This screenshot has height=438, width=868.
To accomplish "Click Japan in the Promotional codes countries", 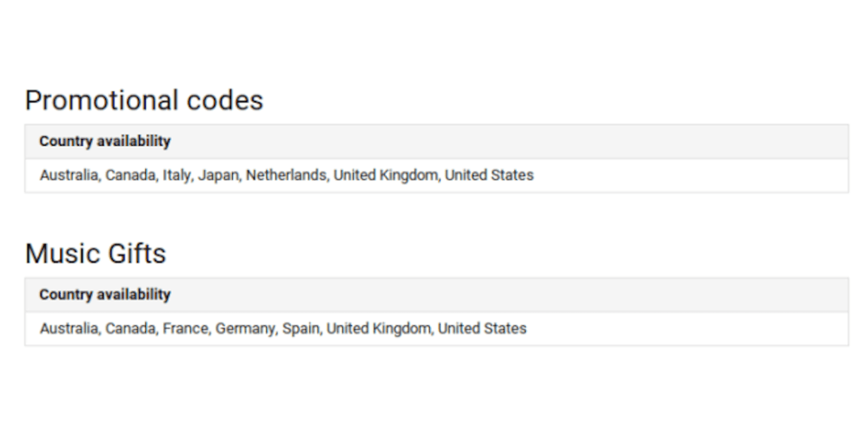I will pyautogui.click(x=216, y=176).
